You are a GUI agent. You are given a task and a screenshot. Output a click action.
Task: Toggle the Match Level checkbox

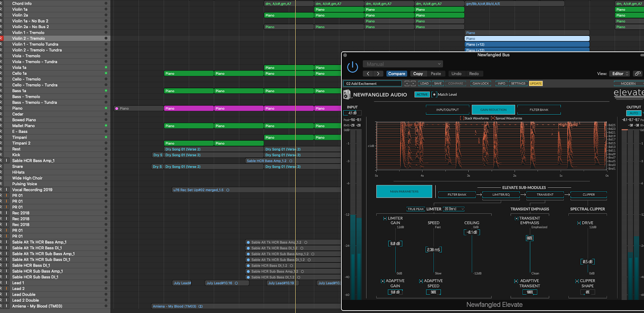[434, 95]
